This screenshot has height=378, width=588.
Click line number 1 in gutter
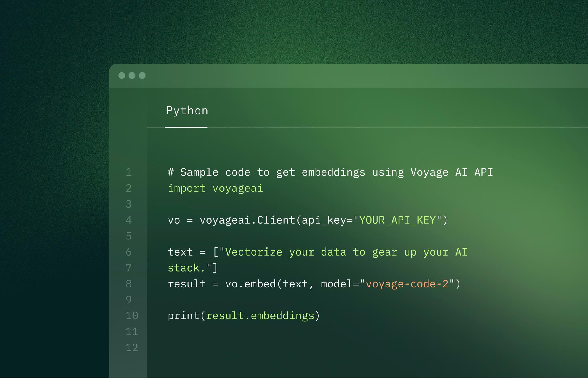[x=129, y=172]
